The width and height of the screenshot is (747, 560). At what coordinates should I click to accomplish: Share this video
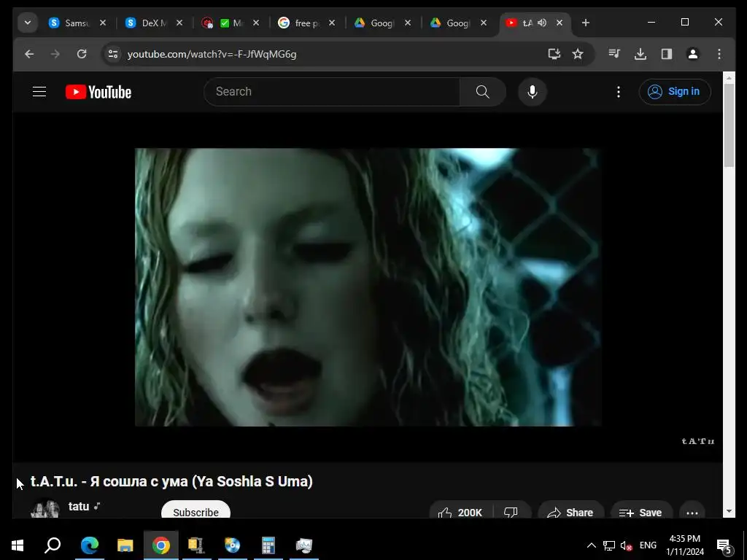click(570, 511)
